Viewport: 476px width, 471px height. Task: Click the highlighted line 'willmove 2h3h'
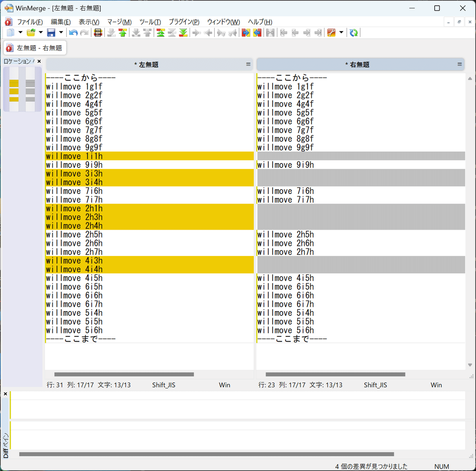point(150,217)
